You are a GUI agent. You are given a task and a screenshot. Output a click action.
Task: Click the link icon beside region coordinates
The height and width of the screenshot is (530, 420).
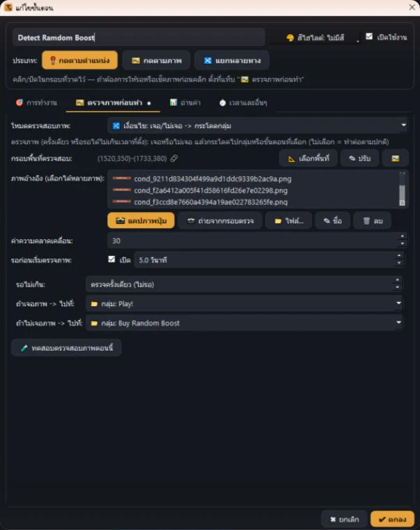[x=174, y=158]
